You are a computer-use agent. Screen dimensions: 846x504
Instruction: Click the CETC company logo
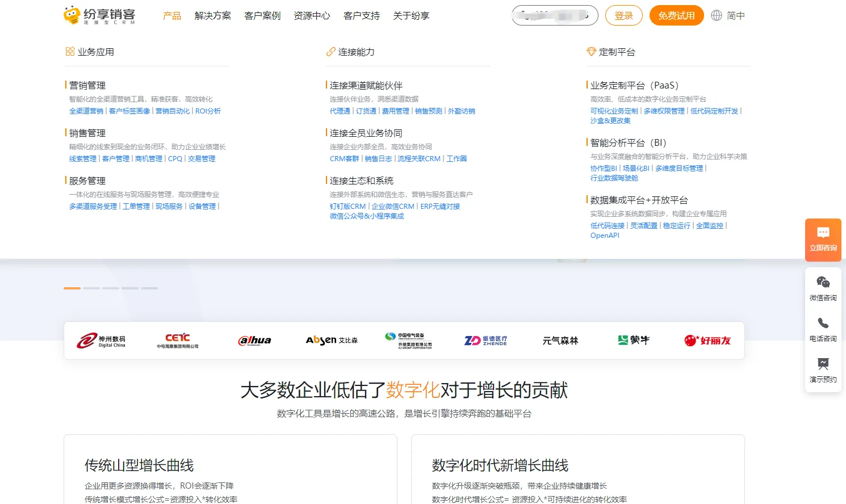click(178, 341)
